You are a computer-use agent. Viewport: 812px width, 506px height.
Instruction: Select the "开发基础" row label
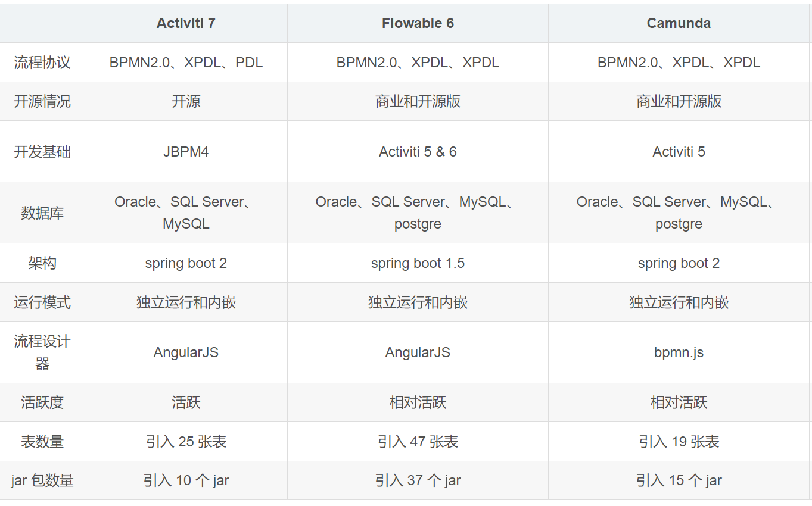pyautogui.click(x=42, y=152)
